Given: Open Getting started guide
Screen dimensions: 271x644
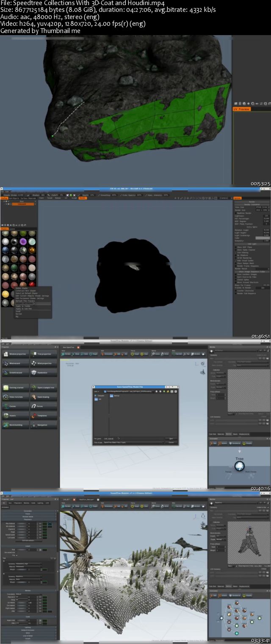Looking at the screenshot, I should [15, 387].
